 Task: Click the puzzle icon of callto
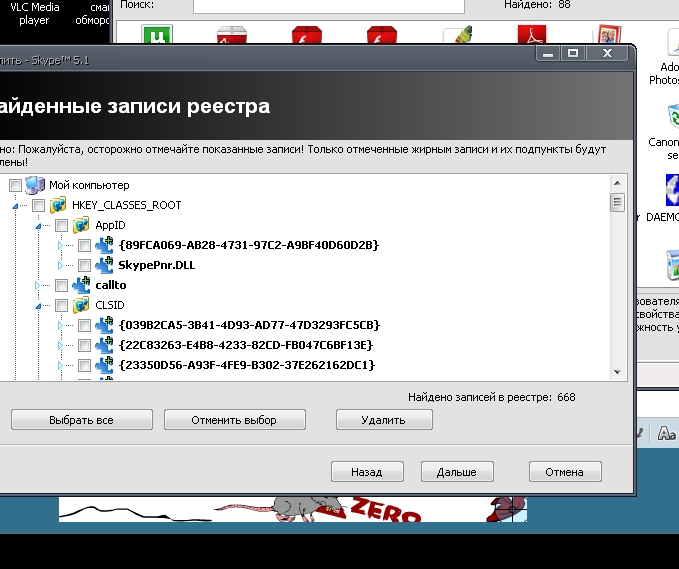[81, 285]
